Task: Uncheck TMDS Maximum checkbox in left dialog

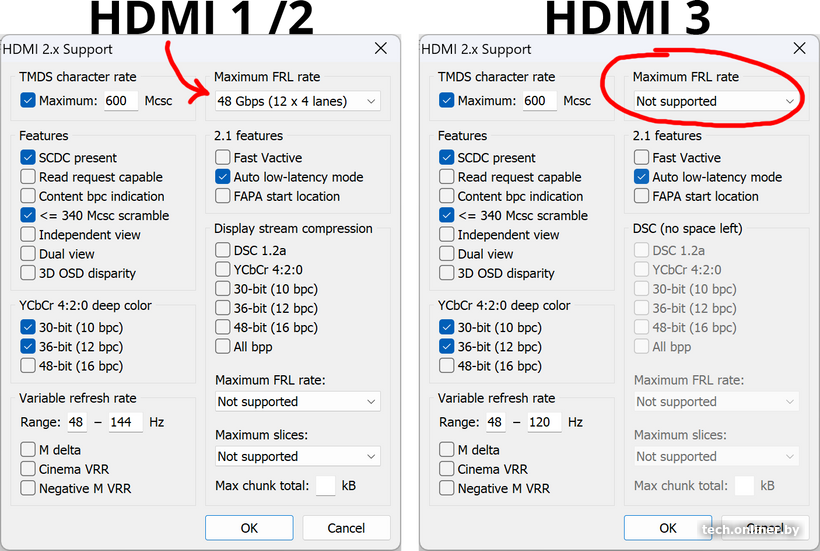Action: (28, 100)
